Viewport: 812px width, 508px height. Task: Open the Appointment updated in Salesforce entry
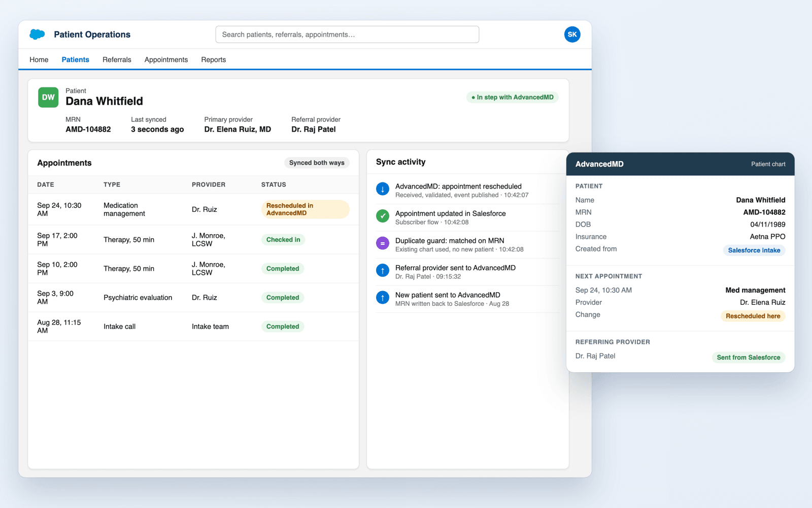467,217
